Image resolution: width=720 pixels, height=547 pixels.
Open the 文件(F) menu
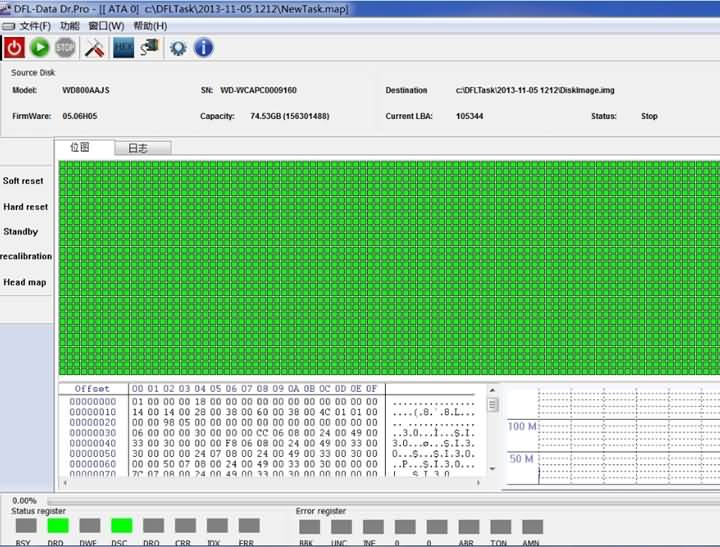(34, 25)
